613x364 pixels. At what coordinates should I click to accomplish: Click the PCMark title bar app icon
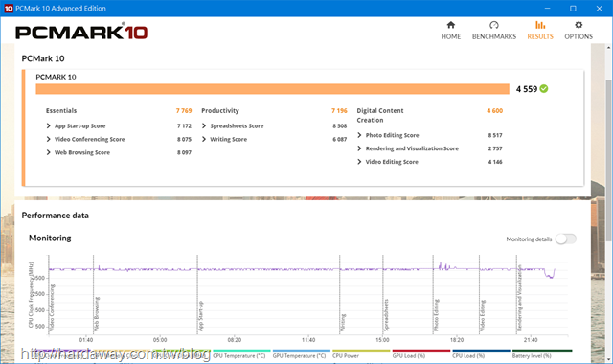coord(9,9)
